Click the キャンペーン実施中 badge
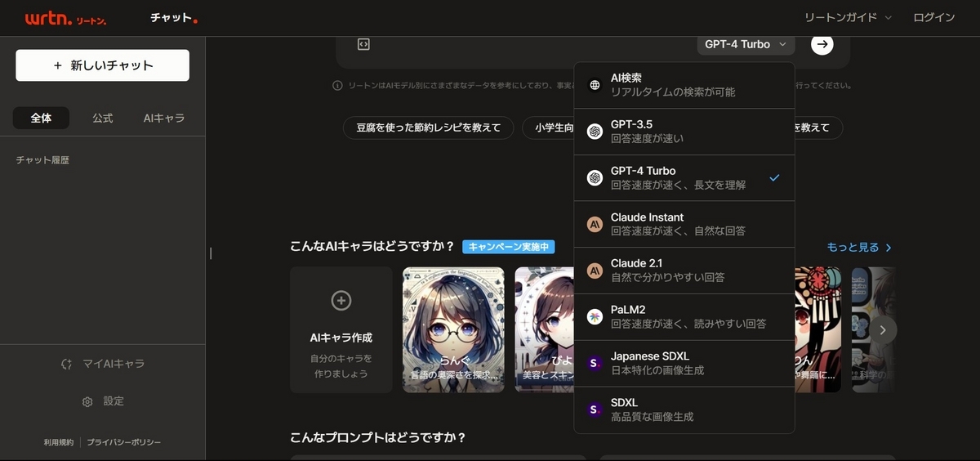This screenshot has width=980, height=461. (508, 247)
